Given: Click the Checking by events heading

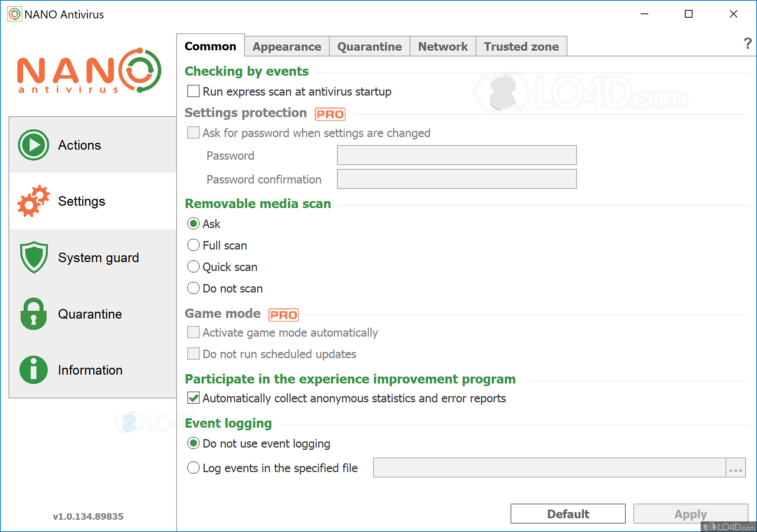Looking at the screenshot, I should click(246, 71).
